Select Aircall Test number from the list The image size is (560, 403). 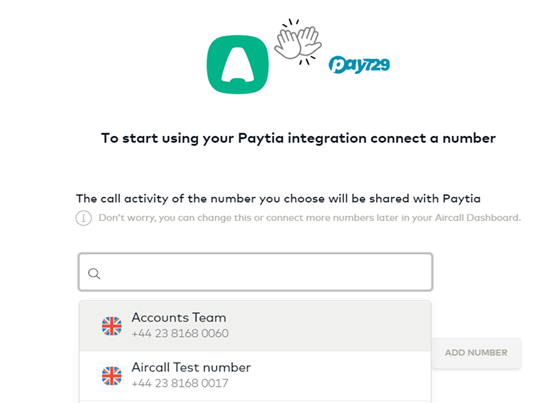tap(255, 376)
